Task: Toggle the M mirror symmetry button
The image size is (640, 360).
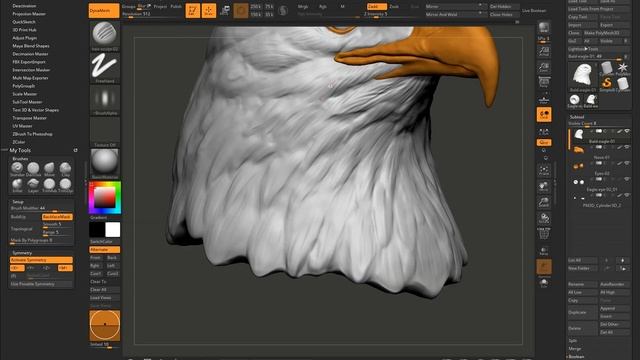Action: 65,268
